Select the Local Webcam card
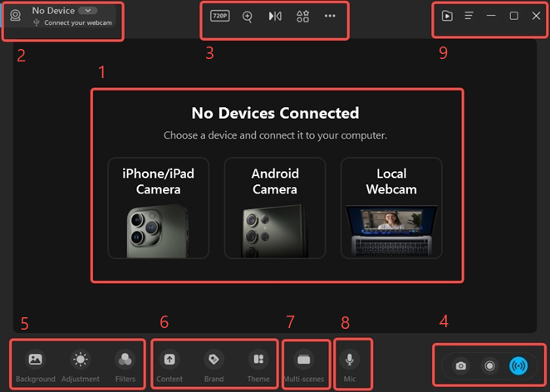 click(391, 208)
